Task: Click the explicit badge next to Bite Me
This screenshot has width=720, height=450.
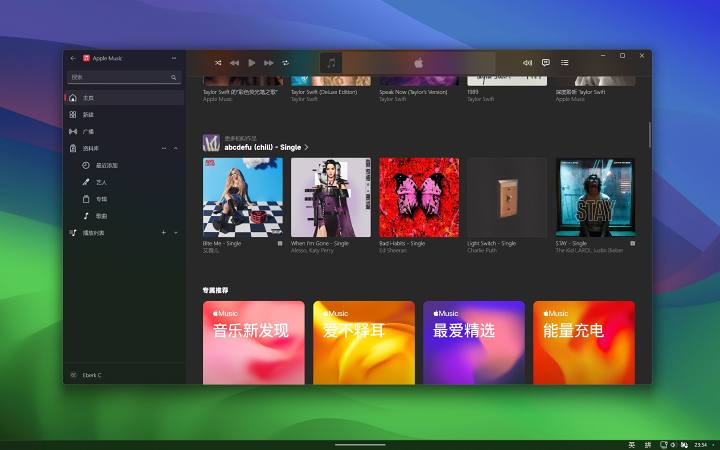Action: [x=280, y=243]
